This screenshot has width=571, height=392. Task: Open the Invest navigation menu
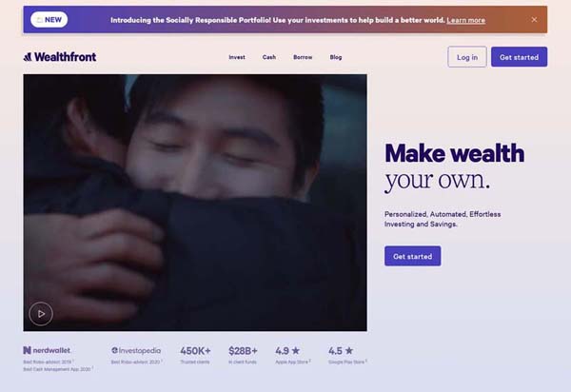237,57
